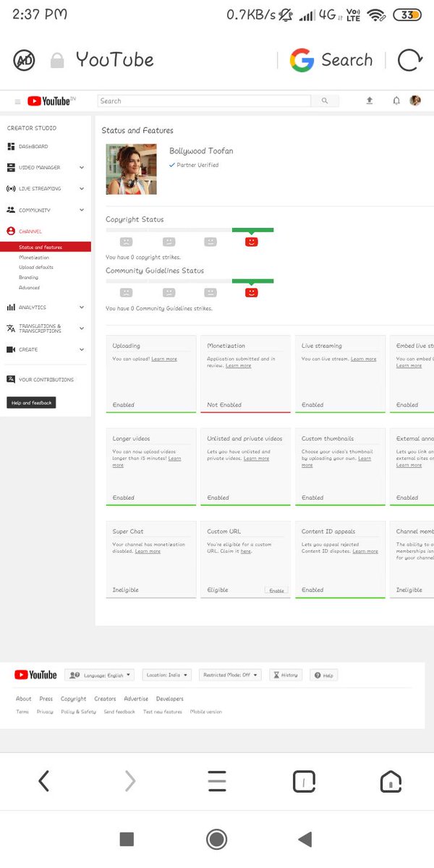The height and width of the screenshot is (868, 434).
Task: Click Learn more in Monetization card
Action: point(239,366)
